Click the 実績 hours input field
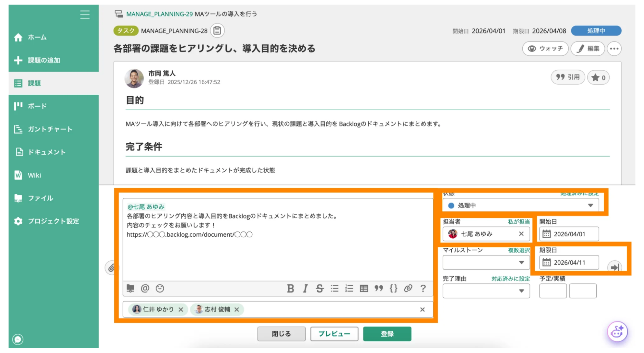The image size is (644, 353). pos(583,291)
